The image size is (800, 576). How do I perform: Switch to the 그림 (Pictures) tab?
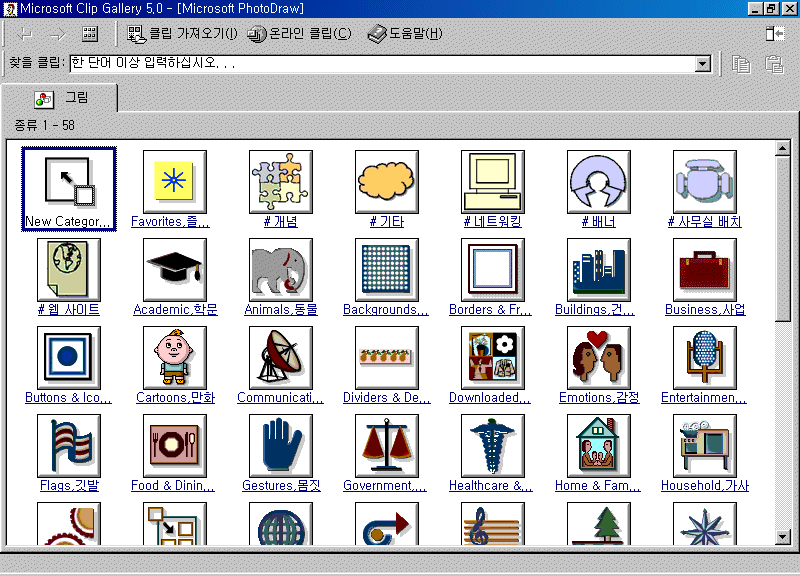click(60, 98)
